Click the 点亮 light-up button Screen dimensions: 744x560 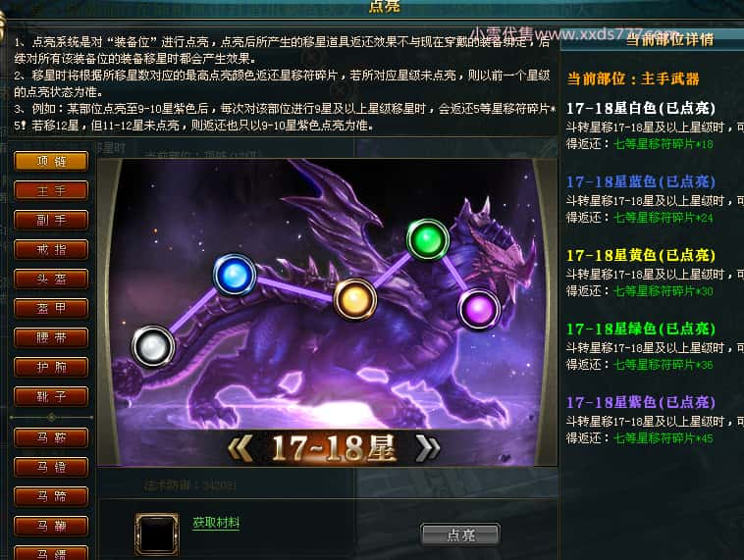460,535
